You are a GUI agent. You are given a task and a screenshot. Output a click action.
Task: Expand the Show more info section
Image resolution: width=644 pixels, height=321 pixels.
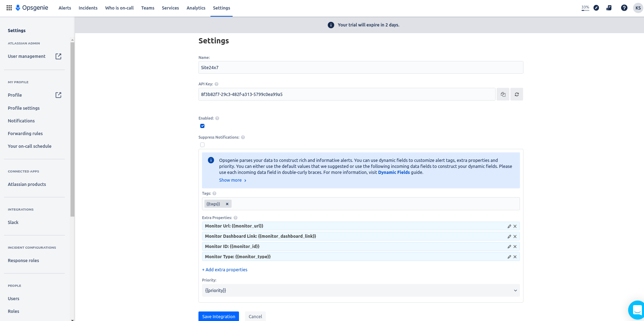pyautogui.click(x=230, y=180)
